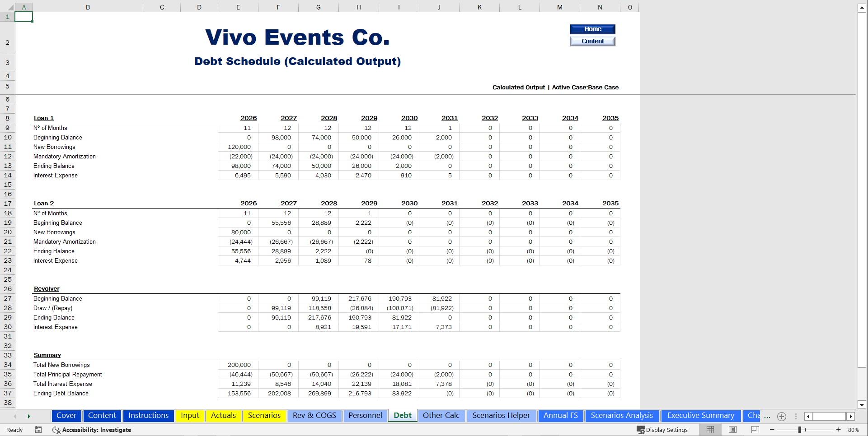868x436 pixels.
Task: Select the Rev & COGS tab
Action: (314, 415)
